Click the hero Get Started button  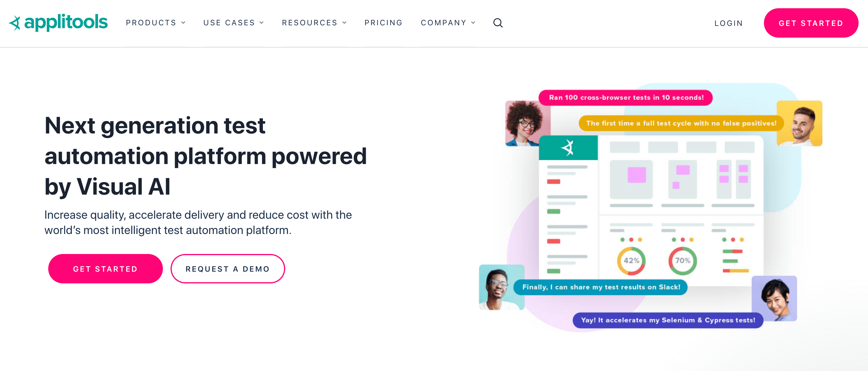[x=105, y=269]
